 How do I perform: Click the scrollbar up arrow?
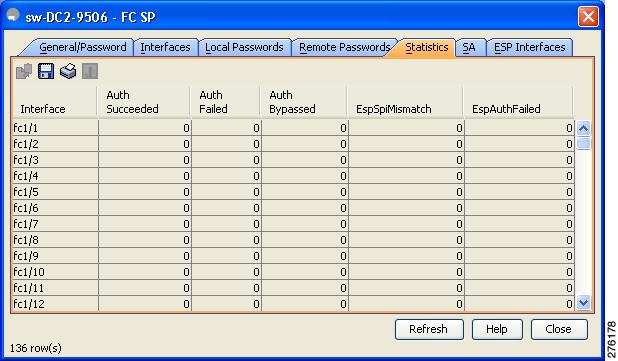583,128
